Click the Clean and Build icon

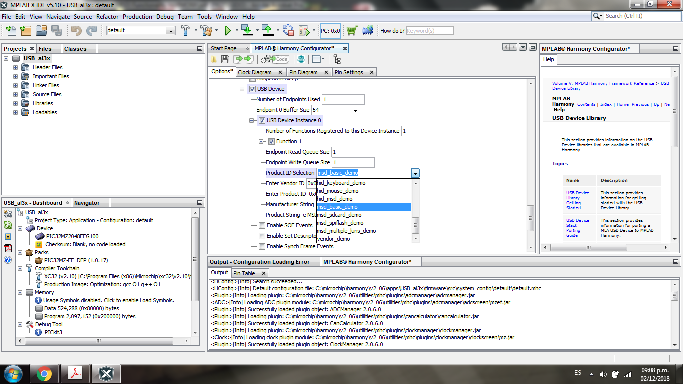205,31
